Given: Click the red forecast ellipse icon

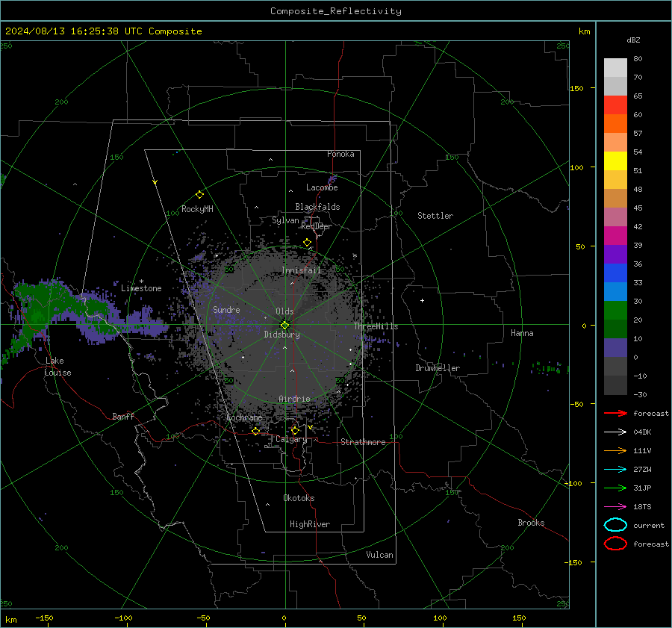Looking at the screenshot, I should 615,544.
